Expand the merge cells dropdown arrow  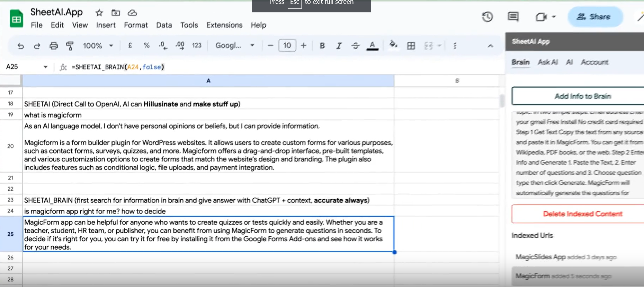pyautogui.click(x=439, y=45)
